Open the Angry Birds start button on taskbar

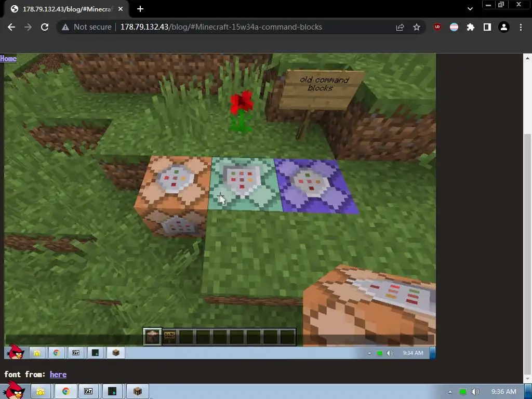14,391
